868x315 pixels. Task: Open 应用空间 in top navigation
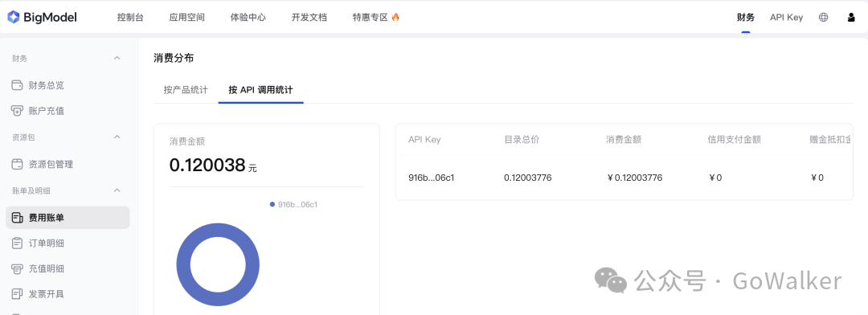187,17
